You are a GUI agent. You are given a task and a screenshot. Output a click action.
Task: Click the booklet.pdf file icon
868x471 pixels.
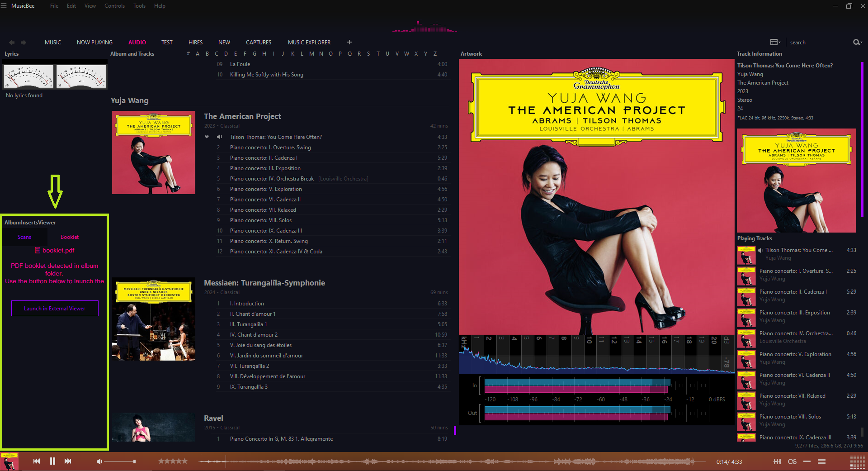point(38,250)
